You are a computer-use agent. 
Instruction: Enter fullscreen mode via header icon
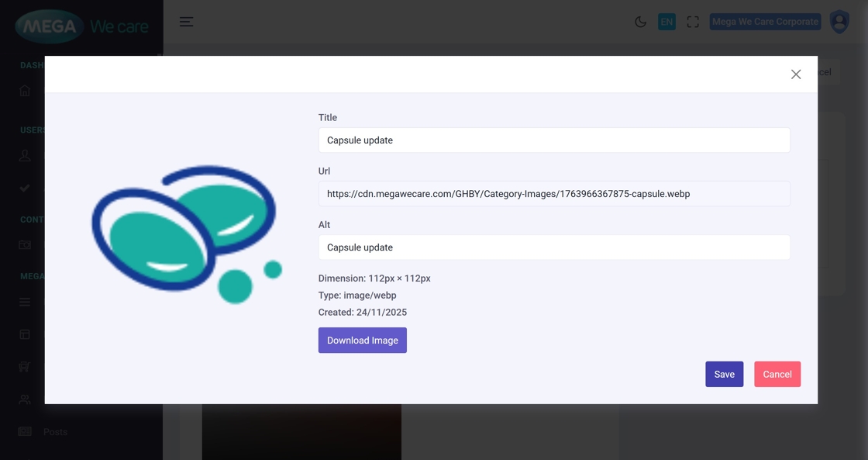pos(693,22)
